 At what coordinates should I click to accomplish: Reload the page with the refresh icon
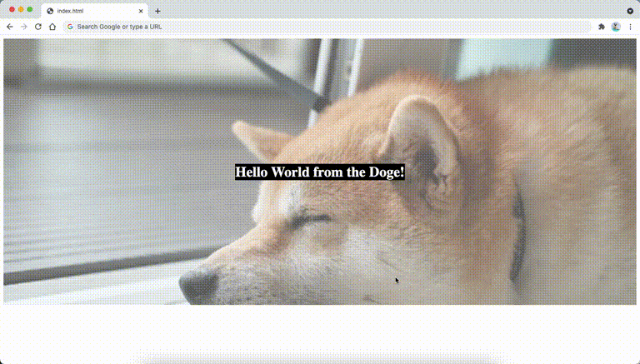click(x=38, y=27)
